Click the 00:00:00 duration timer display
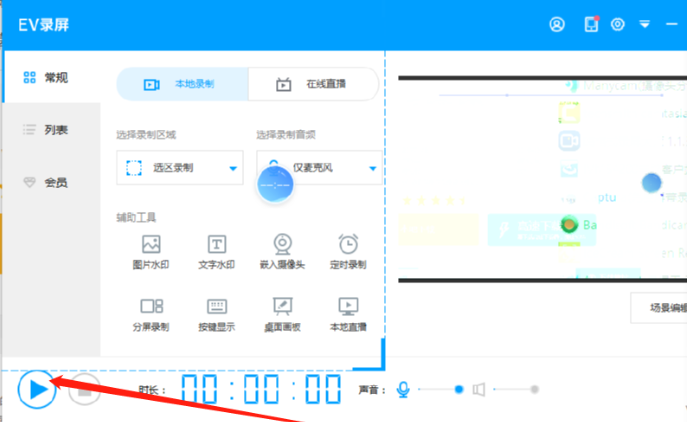The image size is (687, 422). point(261,389)
